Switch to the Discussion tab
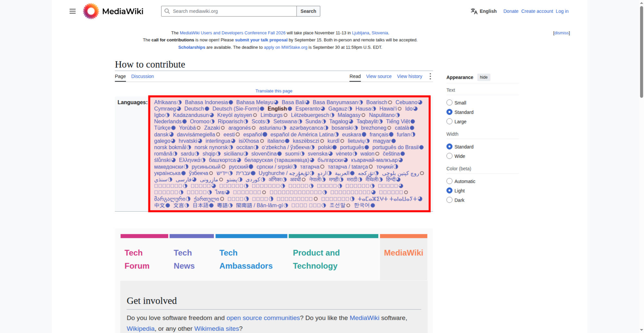 142,76
